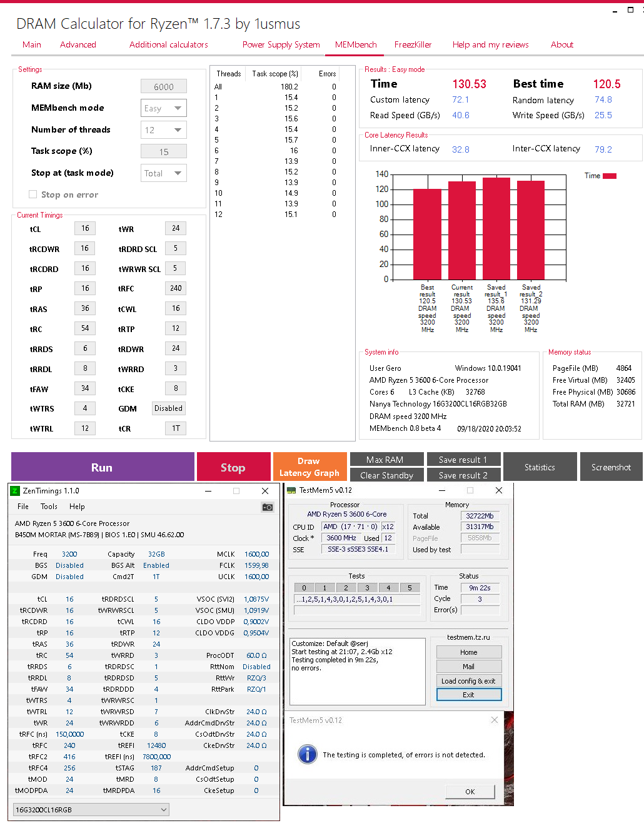This screenshot has width=644, height=823.
Task: Open the Stop at task mode dropdown
Action: pyautogui.click(x=163, y=173)
